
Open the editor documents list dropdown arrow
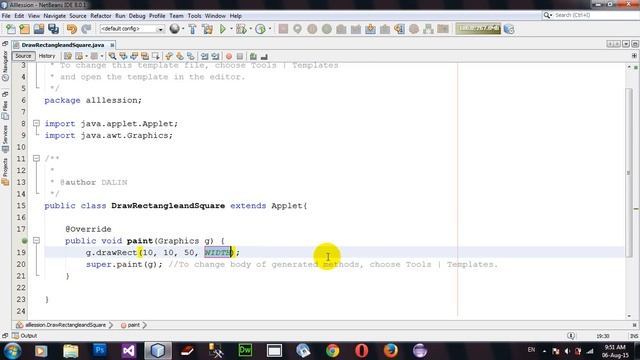[626, 44]
